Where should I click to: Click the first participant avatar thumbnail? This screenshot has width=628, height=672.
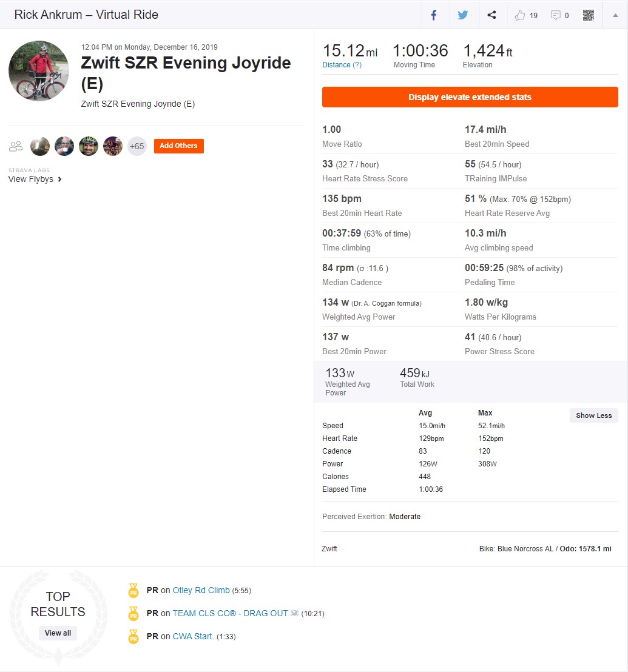[40, 147]
